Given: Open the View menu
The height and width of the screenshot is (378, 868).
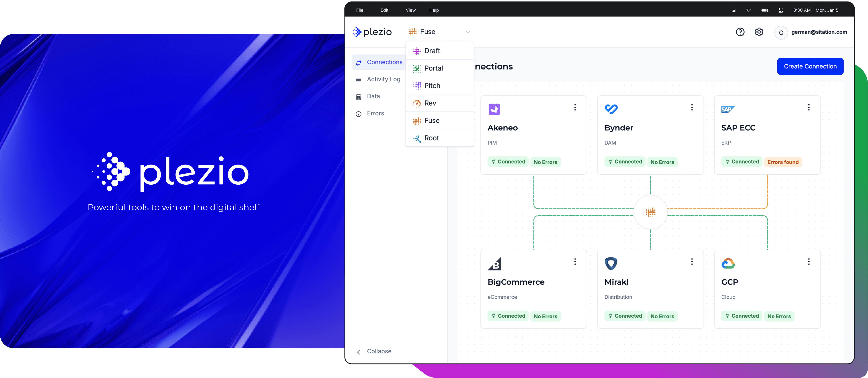Looking at the screenshot, I should click(410, 10).
